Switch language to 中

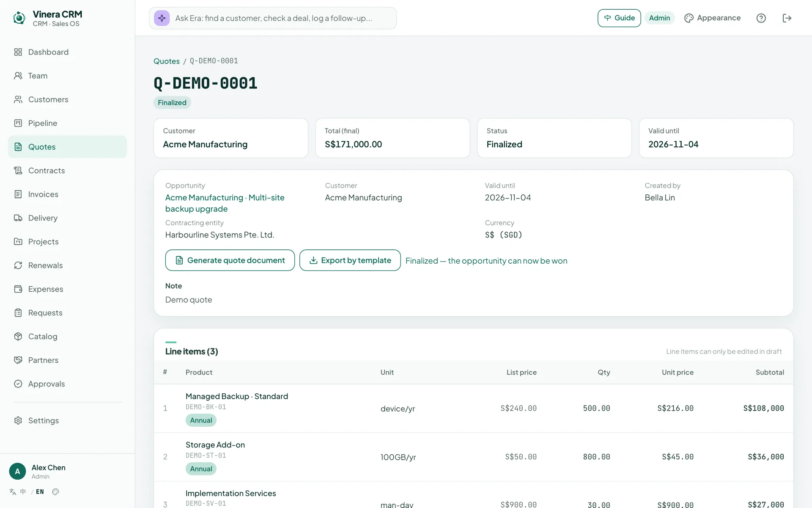(x=23, y=492)
